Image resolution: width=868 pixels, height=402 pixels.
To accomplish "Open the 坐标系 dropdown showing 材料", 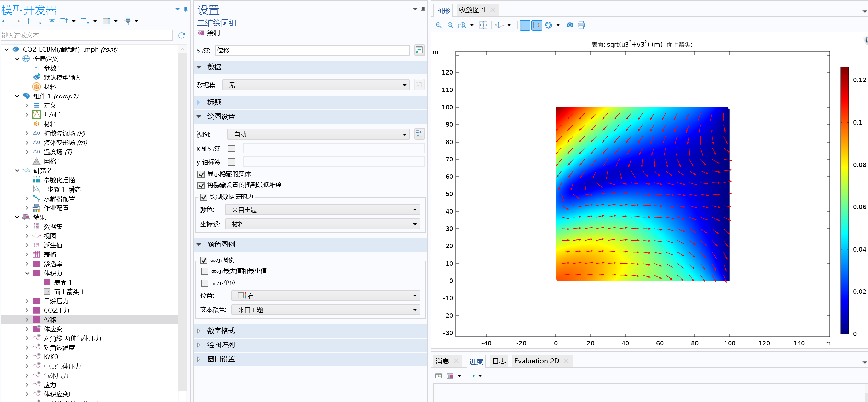I will 322,224.
